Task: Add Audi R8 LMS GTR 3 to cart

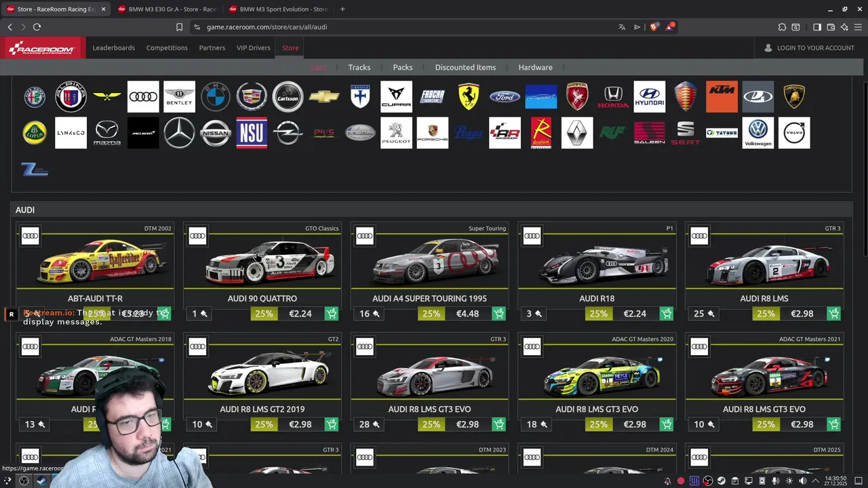Action: click(834, 314)
